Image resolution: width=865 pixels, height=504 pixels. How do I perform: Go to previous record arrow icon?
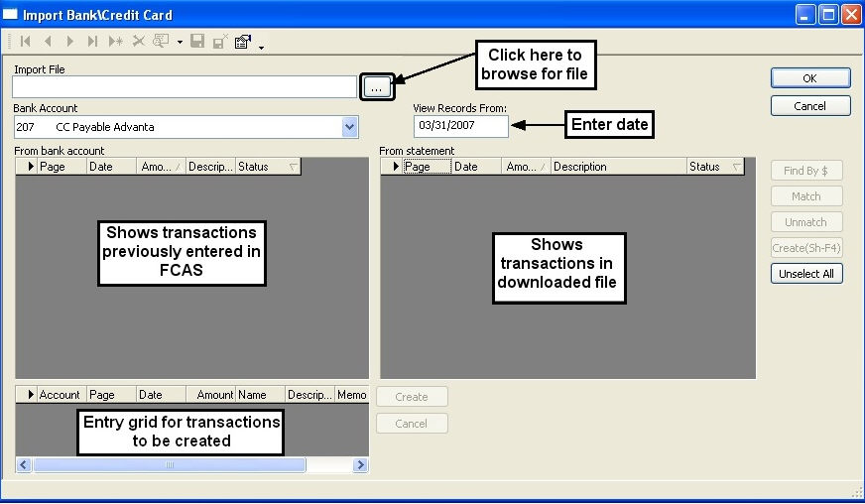pos(48,41)
